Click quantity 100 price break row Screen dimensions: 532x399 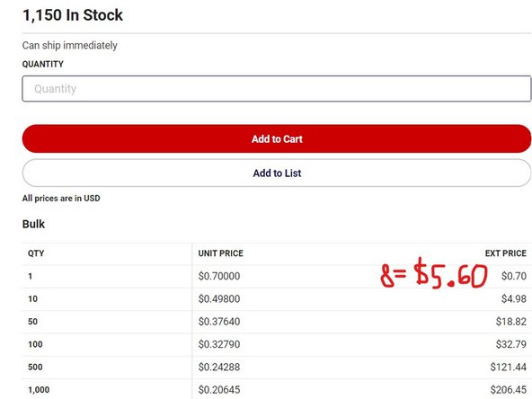[x=277, y=344]
